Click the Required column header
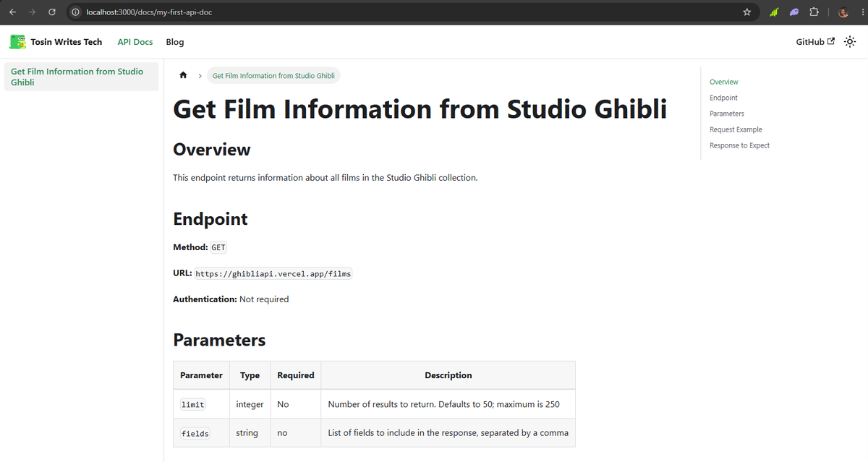 click(x=296, y=375)
